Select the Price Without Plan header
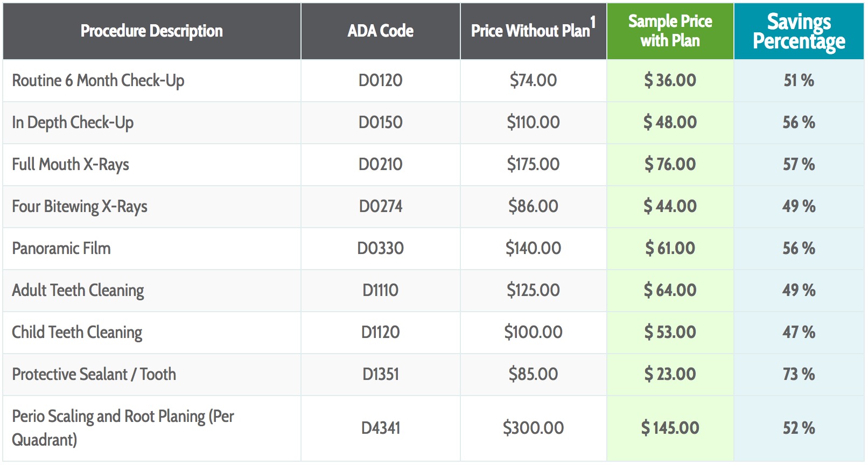 coord(533,31)
